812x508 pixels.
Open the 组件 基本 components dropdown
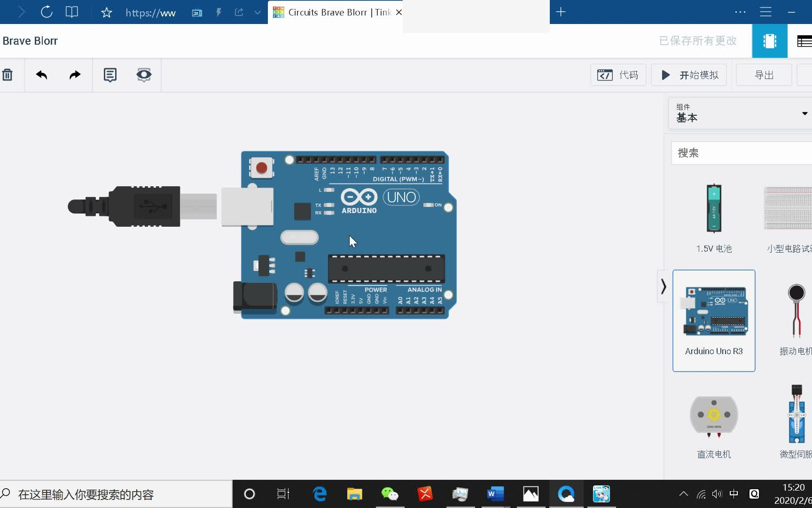click(x=741, y=113)
